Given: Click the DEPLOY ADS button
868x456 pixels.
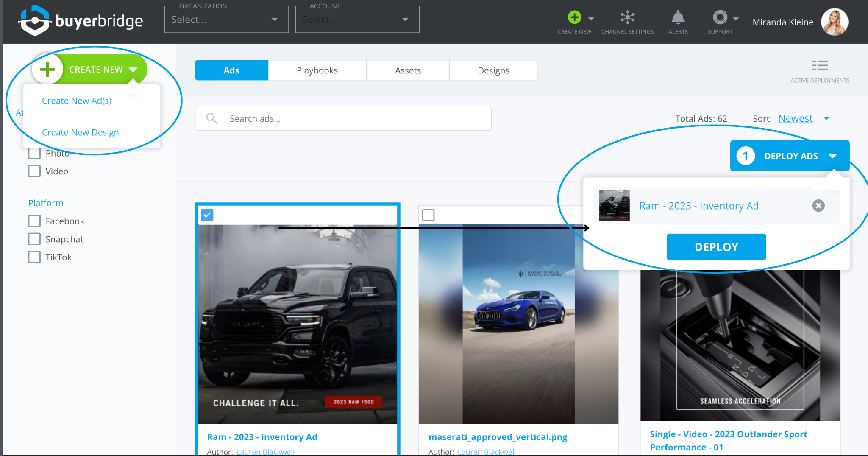Looking at the screenshot, I should tap(790, 156).
